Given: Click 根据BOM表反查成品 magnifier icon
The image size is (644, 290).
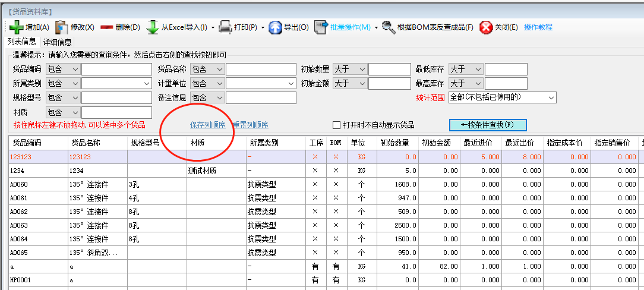Looking at the screenshot, I should tap(389, 27).
